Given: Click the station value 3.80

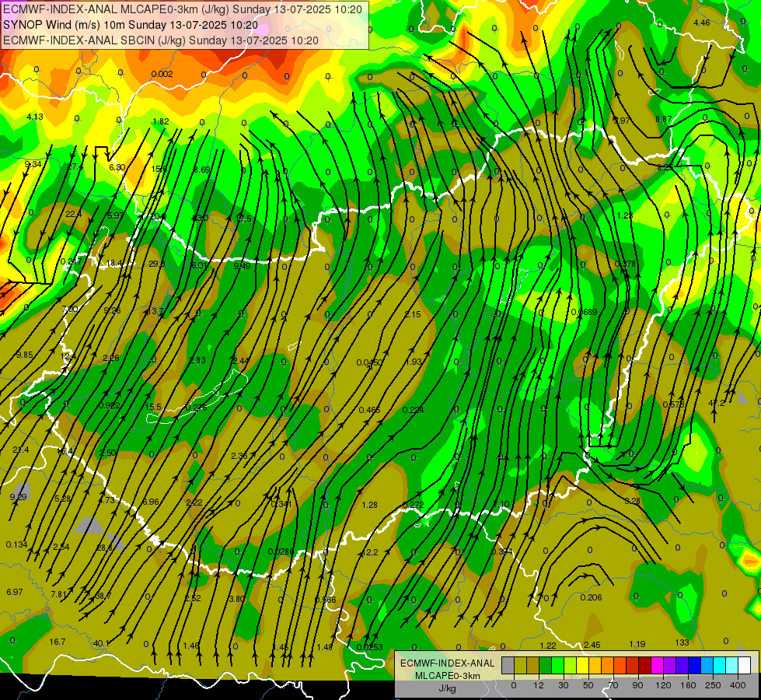Looking at the screenshot, I should point(236,599).
